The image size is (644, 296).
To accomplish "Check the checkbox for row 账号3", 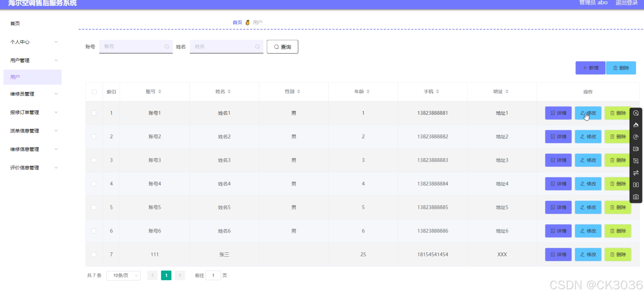I will click(x=94, y=160).
